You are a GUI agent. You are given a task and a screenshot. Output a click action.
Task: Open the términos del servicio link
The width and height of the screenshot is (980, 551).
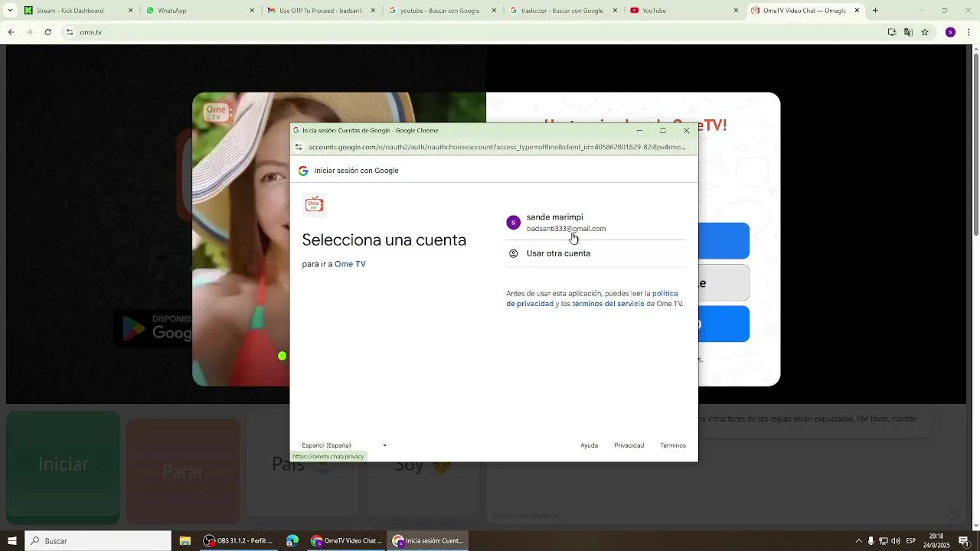tap(608, 304)
